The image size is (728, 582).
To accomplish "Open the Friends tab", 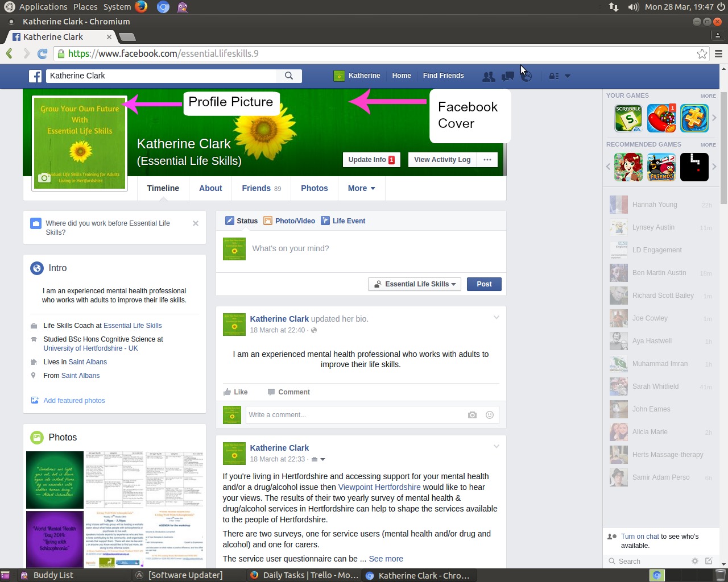I will 262,188.
